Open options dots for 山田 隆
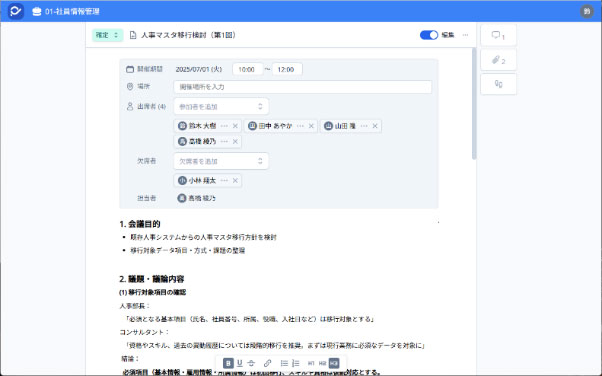602x376 pixels. click(364, 126)
